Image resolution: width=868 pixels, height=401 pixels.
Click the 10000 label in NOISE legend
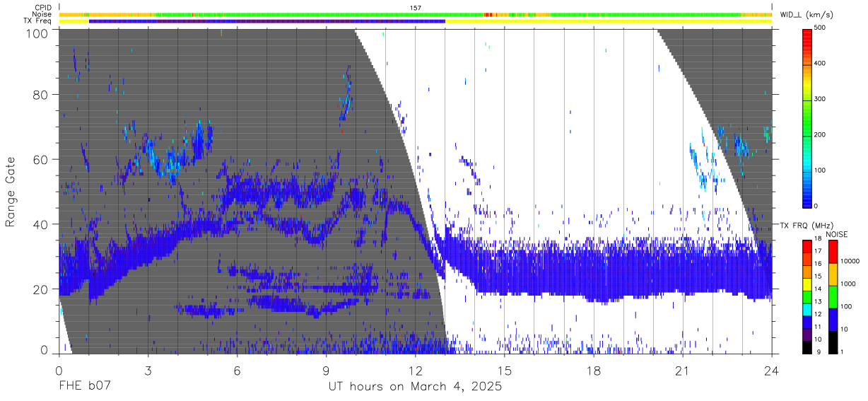(850, 261)
